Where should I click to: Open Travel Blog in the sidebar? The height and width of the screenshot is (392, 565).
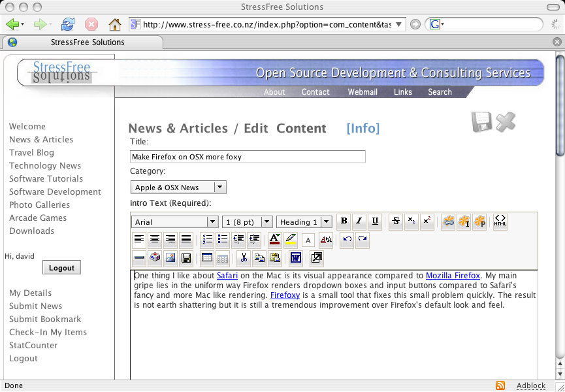pos(32,153)
